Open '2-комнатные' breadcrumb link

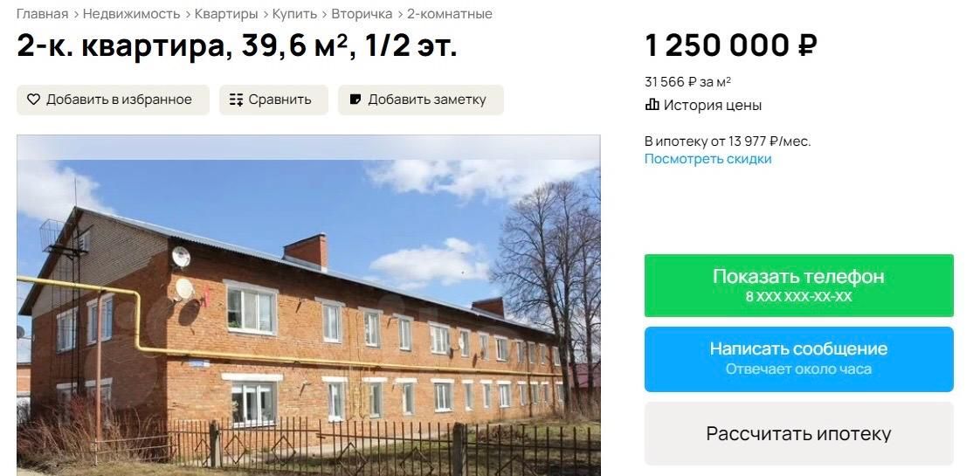pyautogui.click(x=449, y=14)
